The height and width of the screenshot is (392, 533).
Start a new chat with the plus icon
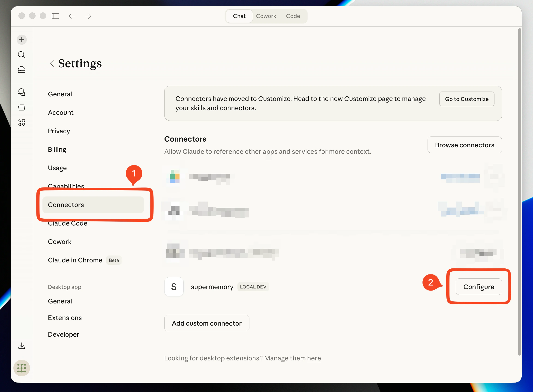click(22, 39)
